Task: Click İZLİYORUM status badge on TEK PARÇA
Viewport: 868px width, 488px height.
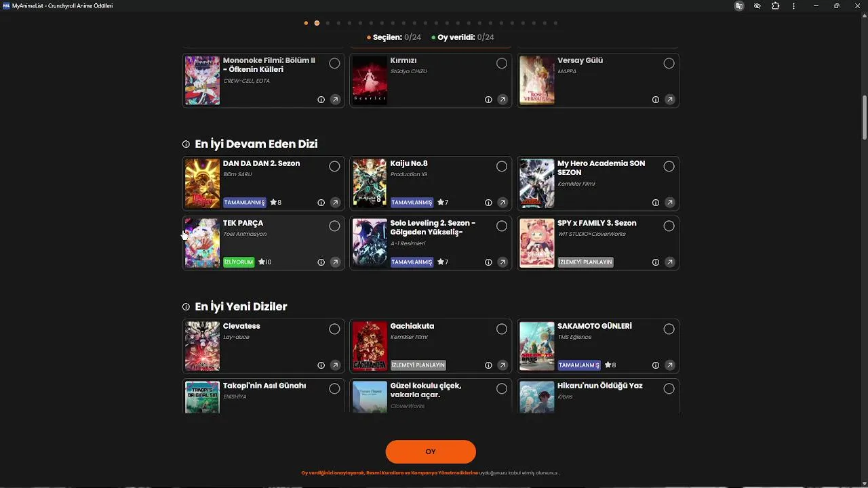Action: (239, 262)
